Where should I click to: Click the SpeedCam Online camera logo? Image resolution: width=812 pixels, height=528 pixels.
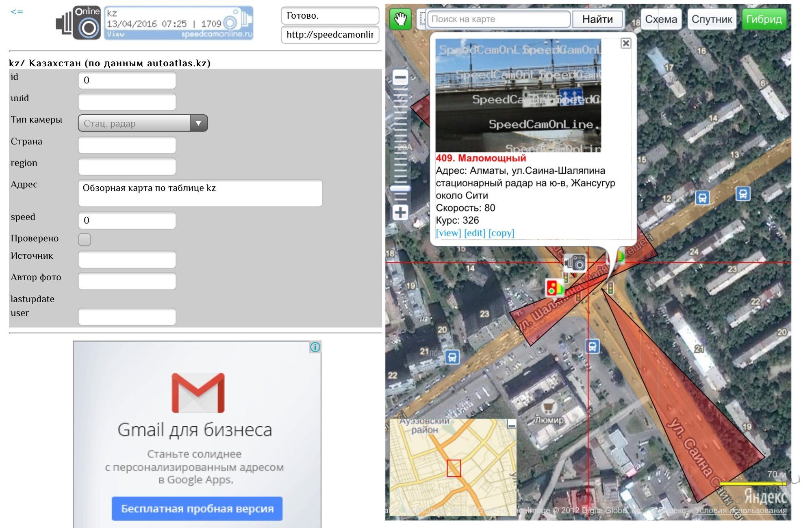point(79,23)
